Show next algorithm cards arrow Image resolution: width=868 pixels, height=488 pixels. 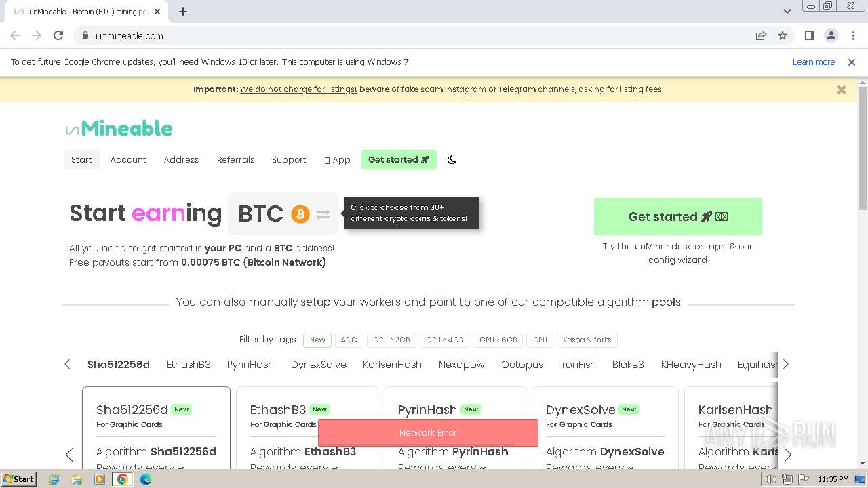[787, 454]
